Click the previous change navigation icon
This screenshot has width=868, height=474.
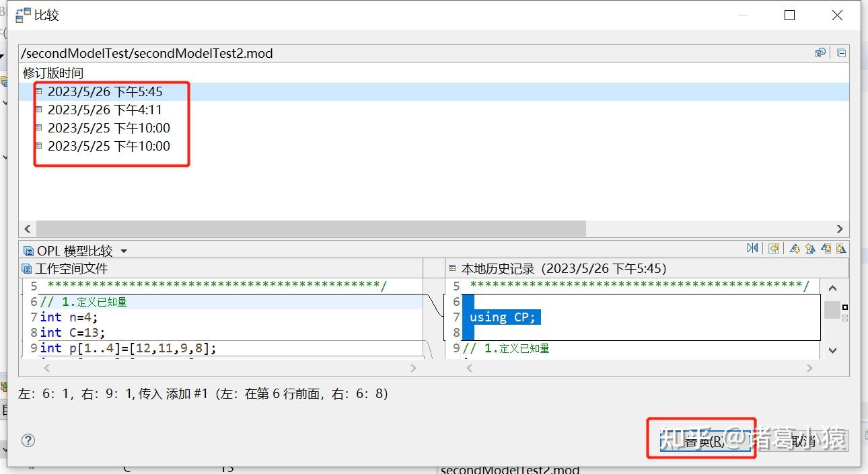(842, 248)
